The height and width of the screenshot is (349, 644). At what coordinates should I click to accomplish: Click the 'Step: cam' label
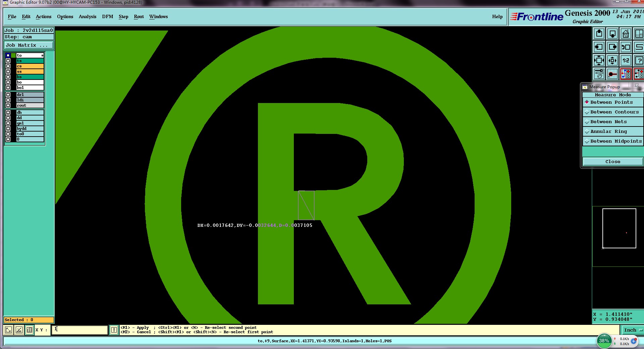(29, 37)
